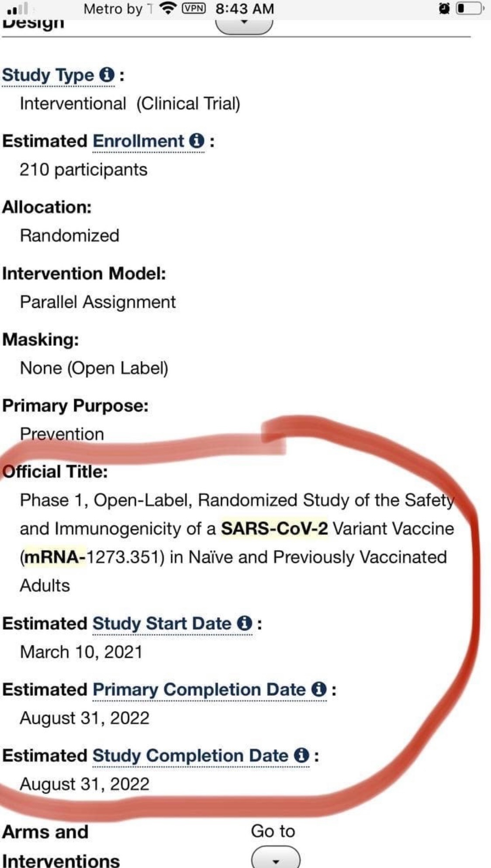This screenshot has width=491, height=868.
Task: Tap the cellular signal bars
Action: [18, 9]
